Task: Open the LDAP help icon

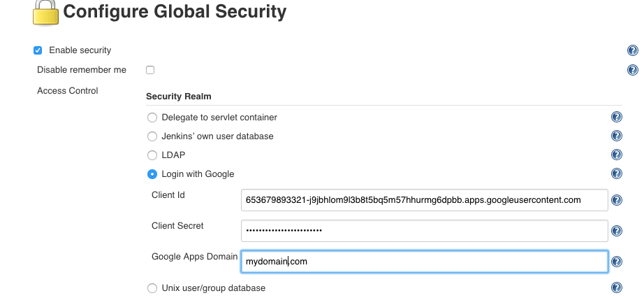Action: click(617, 155)
